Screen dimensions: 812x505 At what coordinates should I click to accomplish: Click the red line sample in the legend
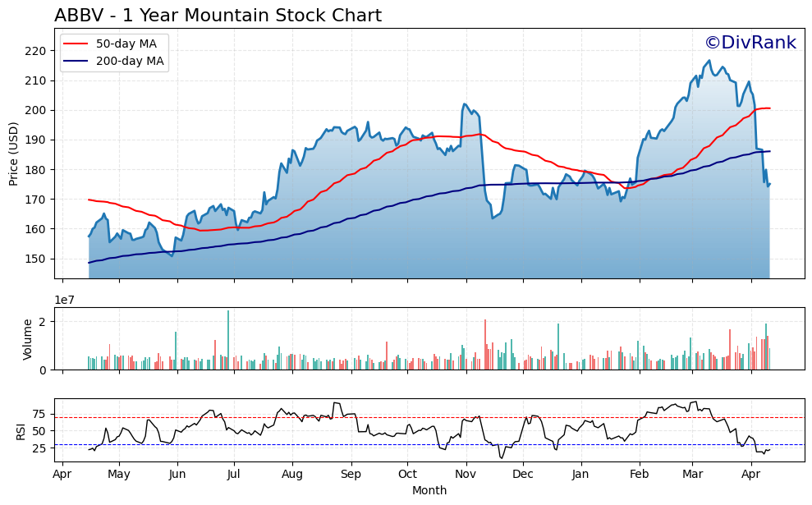coord(76,44)
